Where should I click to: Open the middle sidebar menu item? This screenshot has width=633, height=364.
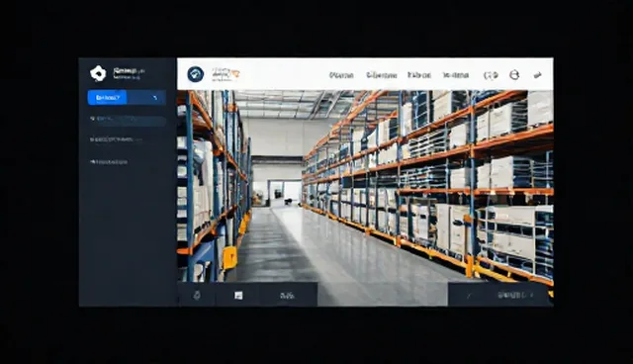point(116,139)
